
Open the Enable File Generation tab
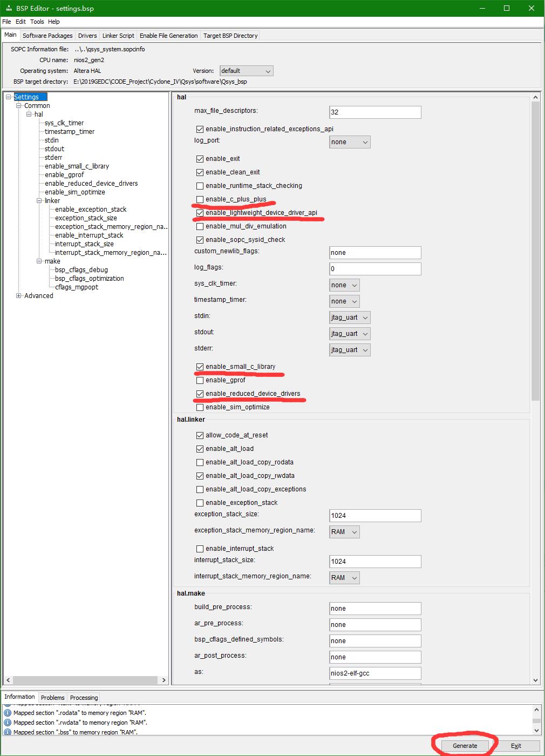[x=168, y=36]
